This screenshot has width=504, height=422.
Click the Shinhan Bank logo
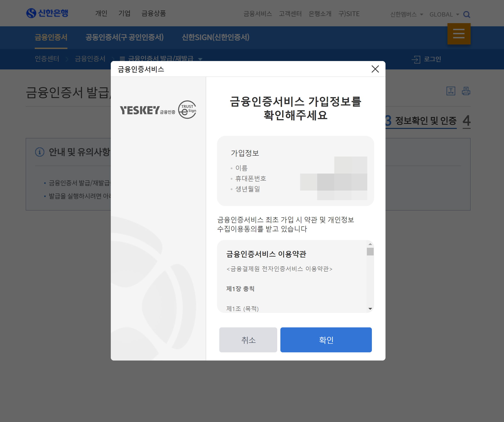pyautogui.click(x=47, y=13)
